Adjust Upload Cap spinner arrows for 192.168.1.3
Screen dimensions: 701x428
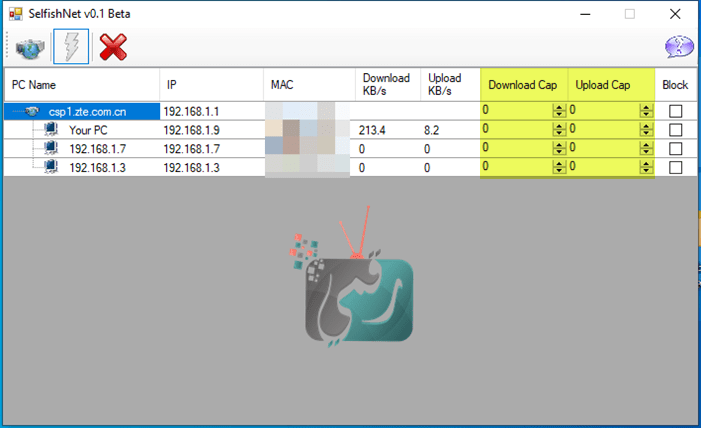pyautogui.click(x=646, y=167)
